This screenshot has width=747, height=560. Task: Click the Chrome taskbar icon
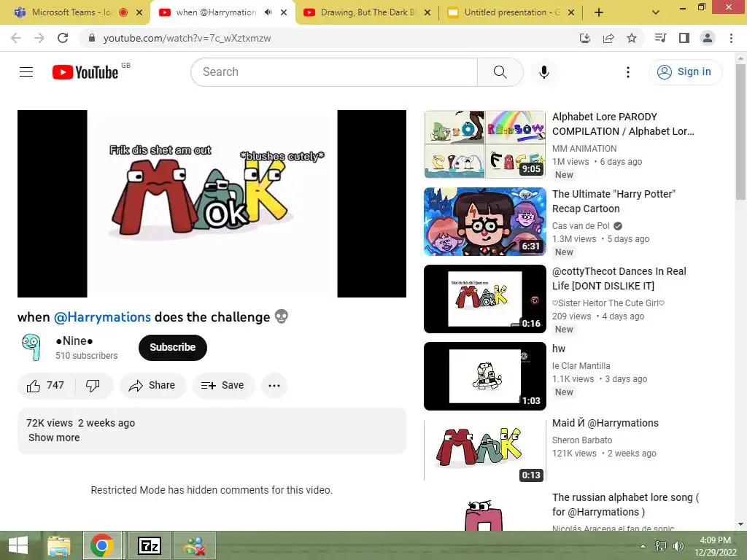102,545
